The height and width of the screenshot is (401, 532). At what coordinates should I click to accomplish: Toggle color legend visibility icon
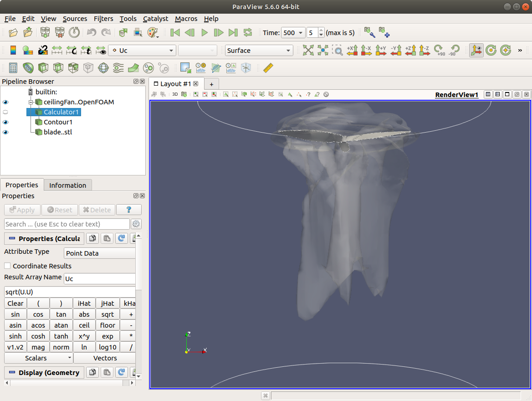point(13,50)
